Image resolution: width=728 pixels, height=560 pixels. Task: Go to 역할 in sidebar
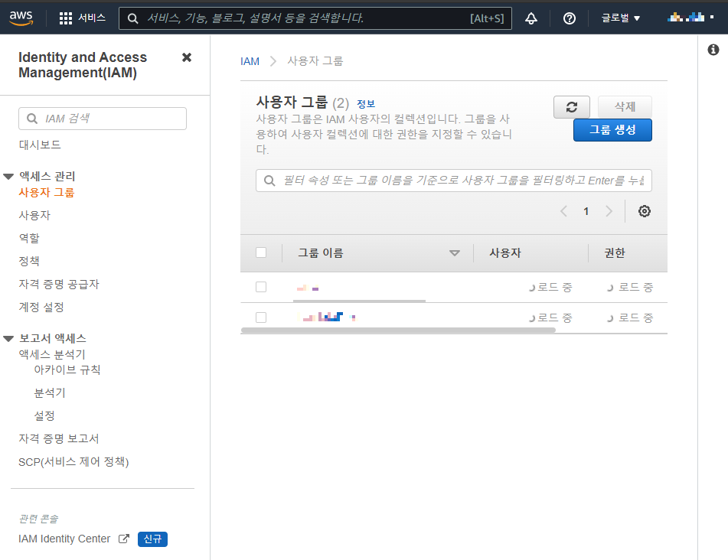29,238
